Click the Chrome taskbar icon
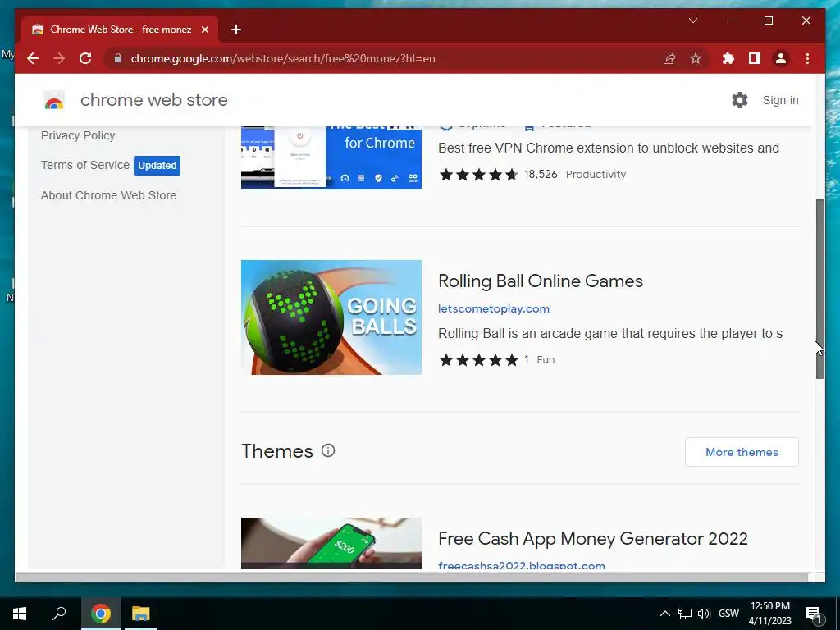Viewport: 840px width, 630px height. (101, 614)
